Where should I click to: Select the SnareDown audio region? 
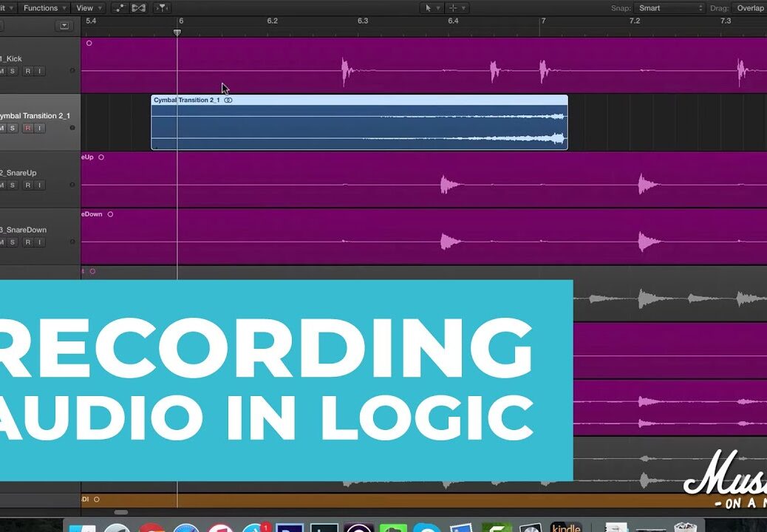coord(423,236)
